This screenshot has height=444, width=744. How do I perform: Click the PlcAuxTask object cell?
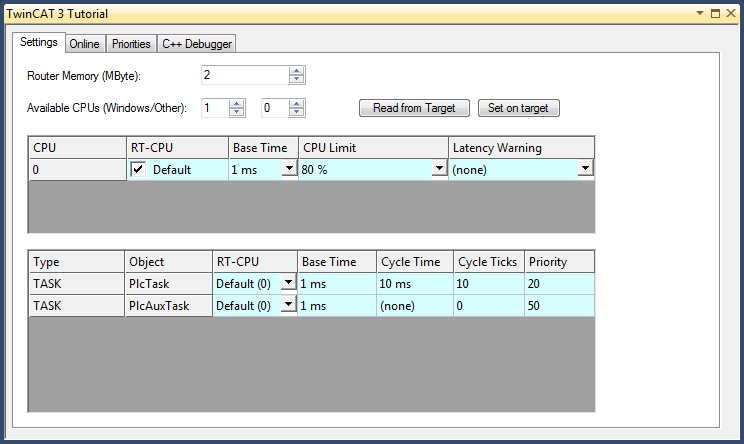[x=168, y=305]
